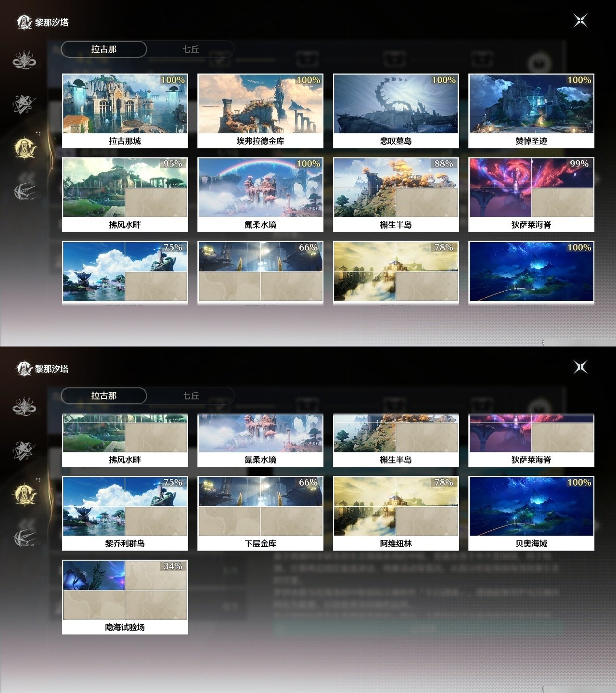Click the 隐海试验场 name label
The width and height of the screenshot is (616, 693).
(125, 627)
